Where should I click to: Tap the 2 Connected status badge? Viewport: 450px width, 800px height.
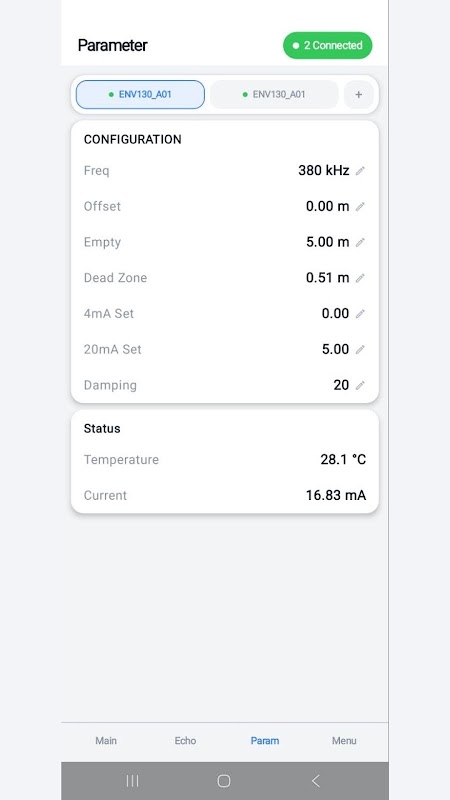[x=328, y=45]
